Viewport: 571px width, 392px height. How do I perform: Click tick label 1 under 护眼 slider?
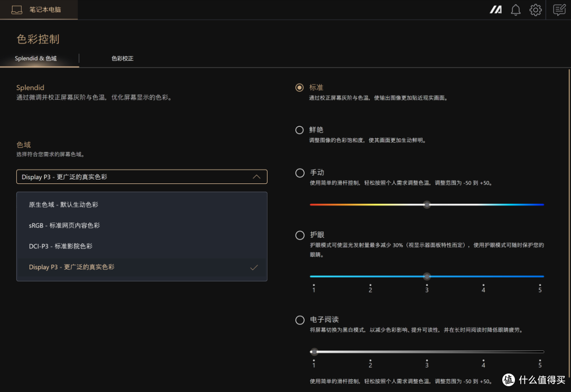tap(314, 290)
